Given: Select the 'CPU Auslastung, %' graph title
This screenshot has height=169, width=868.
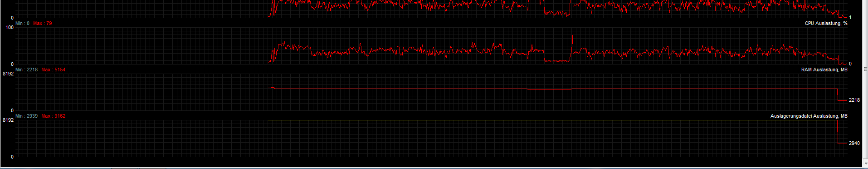Looking at the screenshot, I should [x=826, y=23].
